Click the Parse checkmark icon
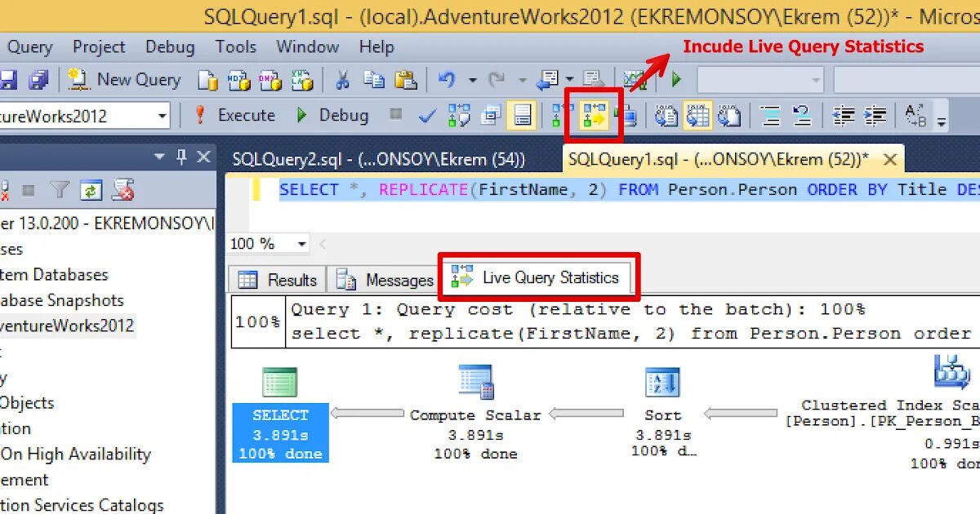Screen dimensions: 980x514 427,116
